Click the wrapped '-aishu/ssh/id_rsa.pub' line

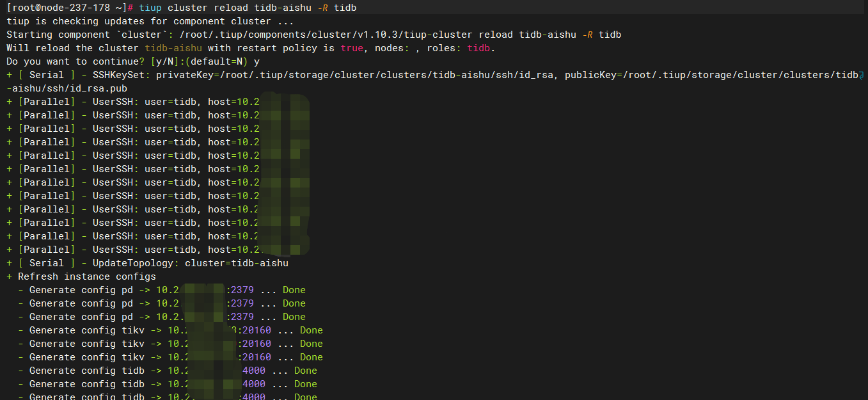click(x=67, y=88)
